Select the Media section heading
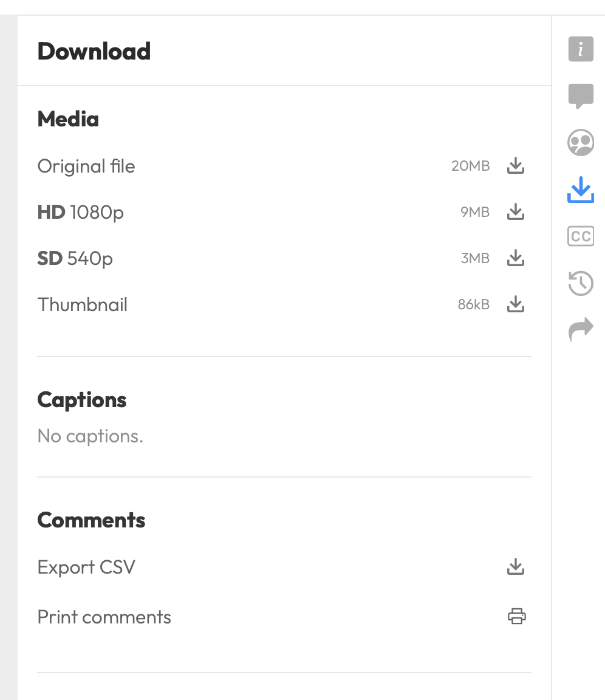 tap(68, 119)
